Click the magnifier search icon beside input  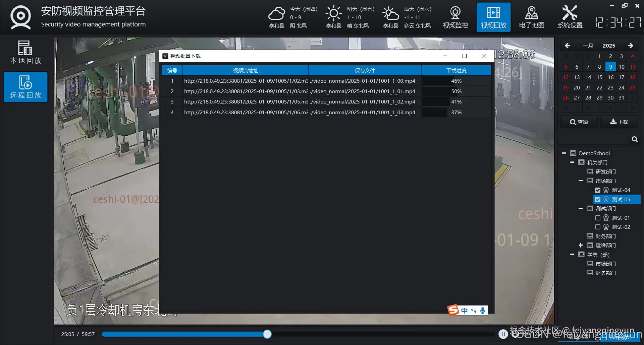click(x=635, y=139)
